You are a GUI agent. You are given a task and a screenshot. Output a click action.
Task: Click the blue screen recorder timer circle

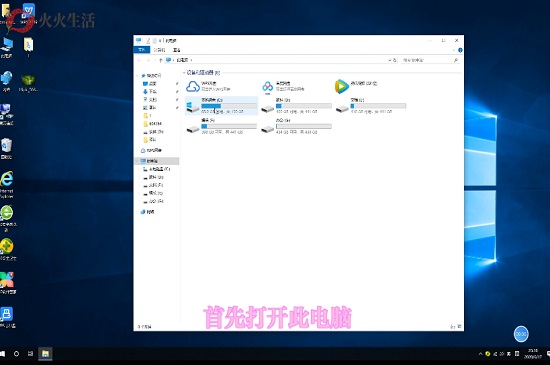pos(521,334)
